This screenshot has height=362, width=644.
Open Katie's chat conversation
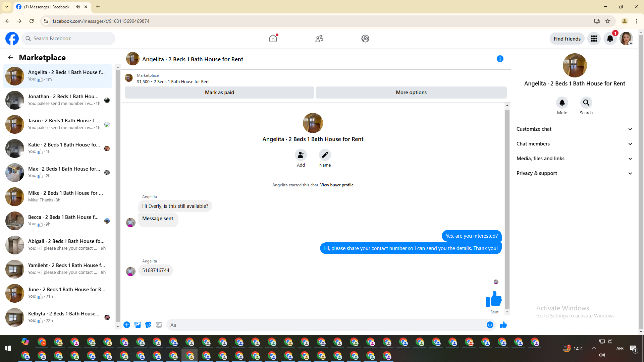[x=58, y=148]
